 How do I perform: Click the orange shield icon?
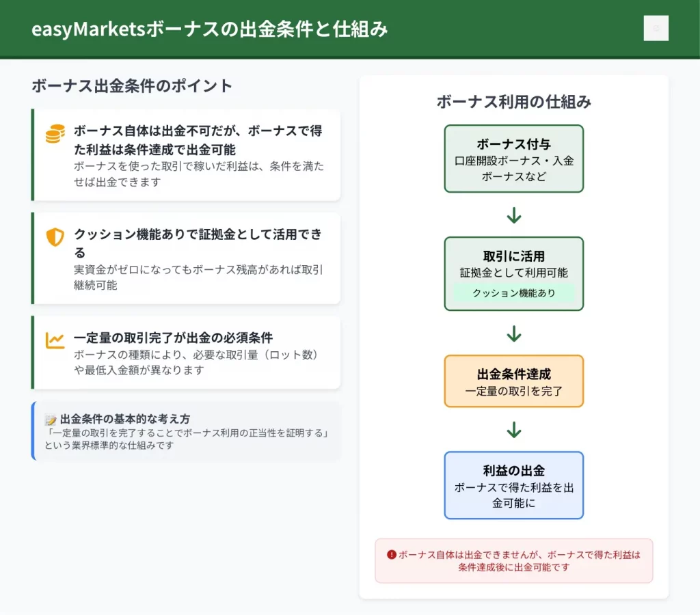click(55, 237)
